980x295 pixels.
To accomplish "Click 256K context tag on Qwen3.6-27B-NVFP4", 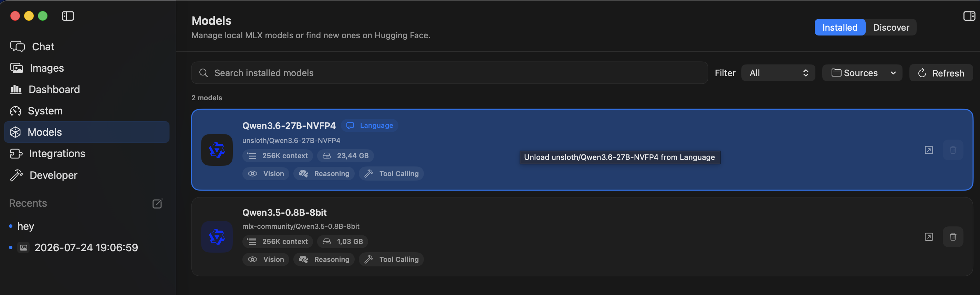I will click(x=277, y=156).
